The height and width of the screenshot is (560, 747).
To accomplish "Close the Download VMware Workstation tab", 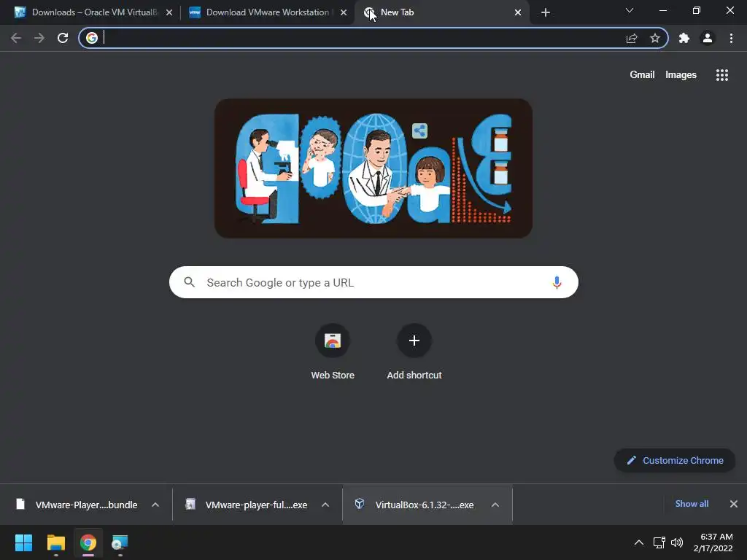I will [344, 12].
